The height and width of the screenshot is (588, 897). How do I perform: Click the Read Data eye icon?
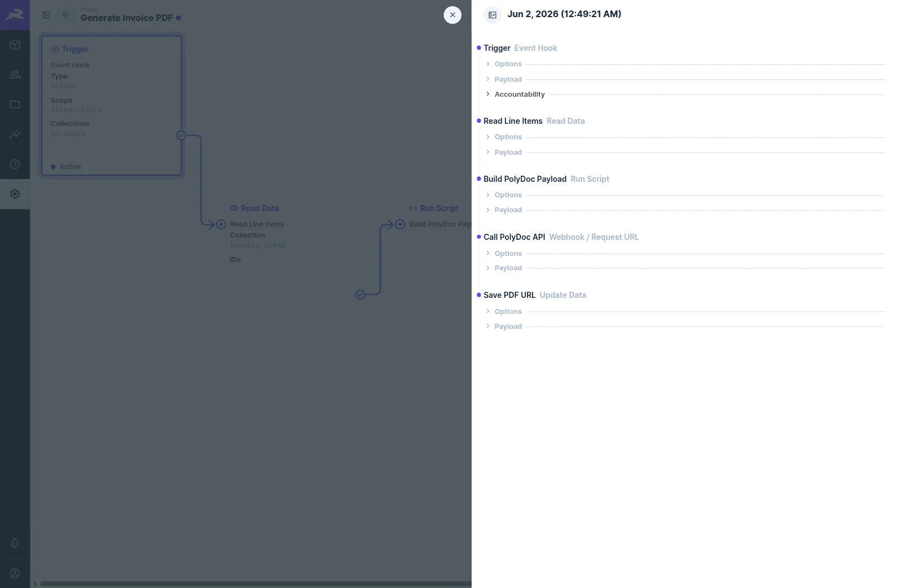[234, 208]
